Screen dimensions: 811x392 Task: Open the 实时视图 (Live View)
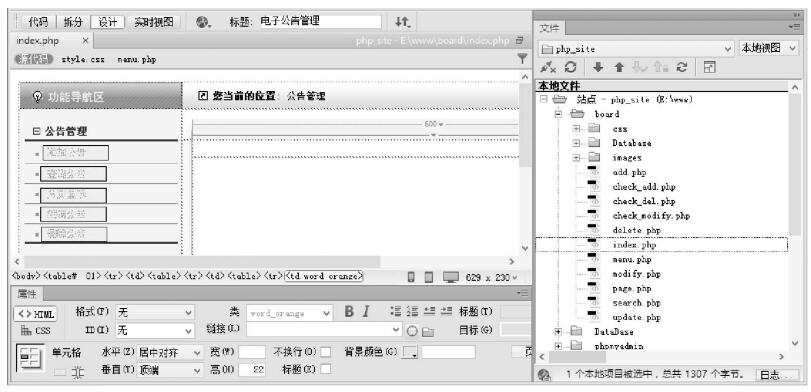(153, 22)
